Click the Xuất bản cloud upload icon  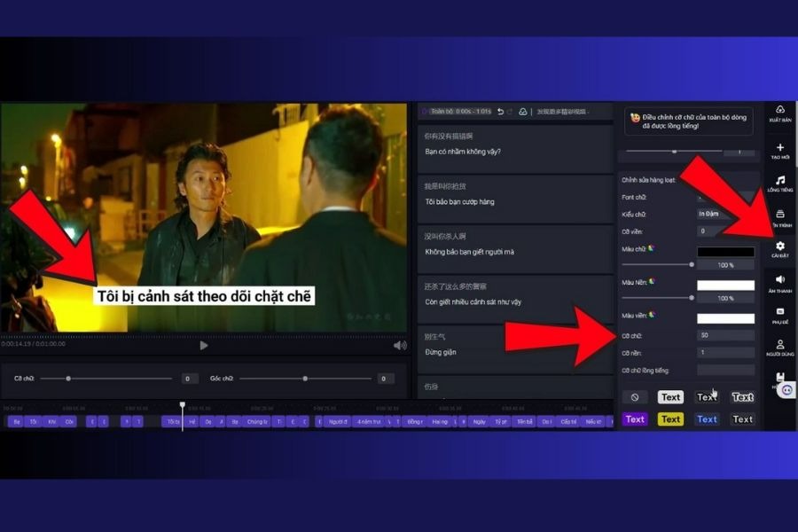(779, 113)
